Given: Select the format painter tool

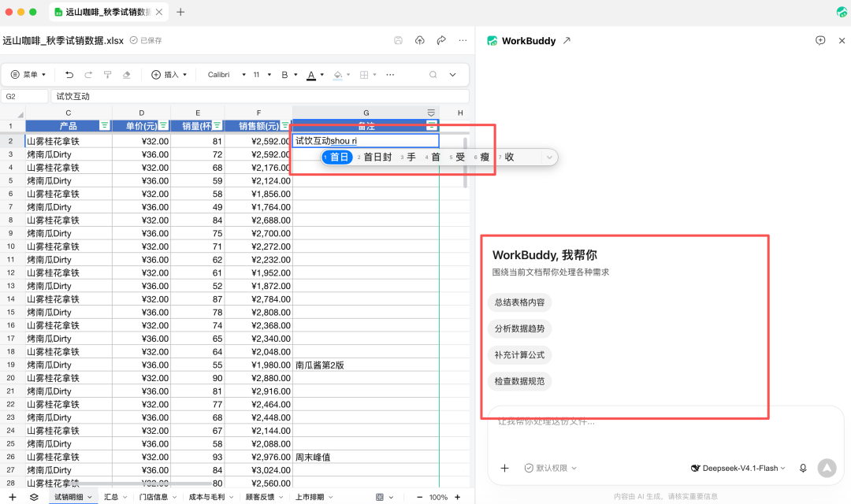Looking at the screenshot, I should [107, 75].
